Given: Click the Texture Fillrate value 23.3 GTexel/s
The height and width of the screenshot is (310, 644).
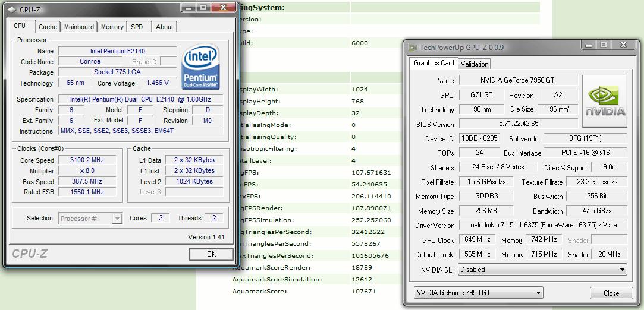Looking at the screenshot, I should pyautogui.click(x=597, y=182).
